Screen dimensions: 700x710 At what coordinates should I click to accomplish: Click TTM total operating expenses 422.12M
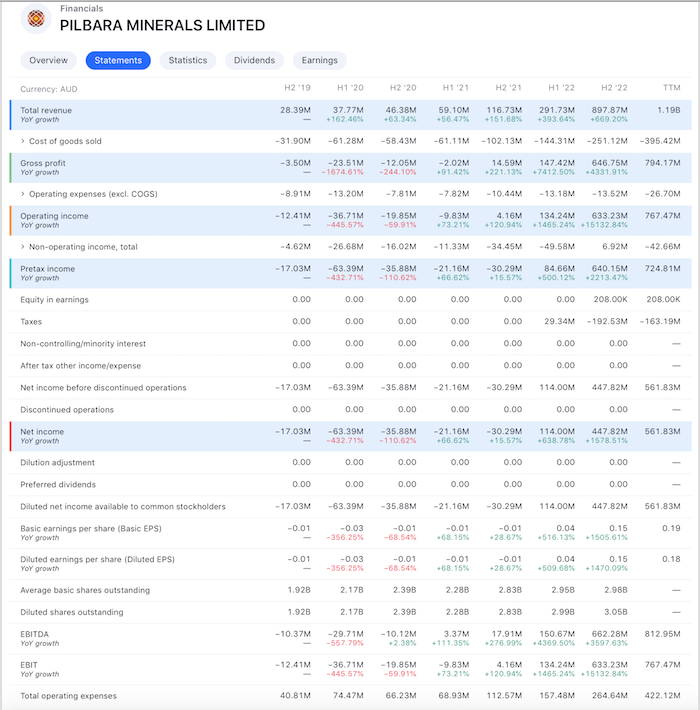(x=663, y=696)
